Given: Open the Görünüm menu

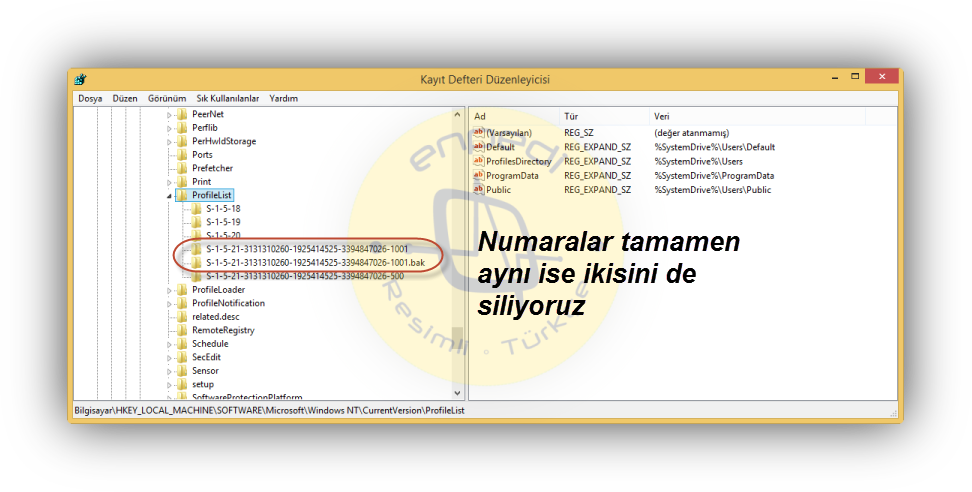Looking at the screenshot, I should [x=167, y=99].
